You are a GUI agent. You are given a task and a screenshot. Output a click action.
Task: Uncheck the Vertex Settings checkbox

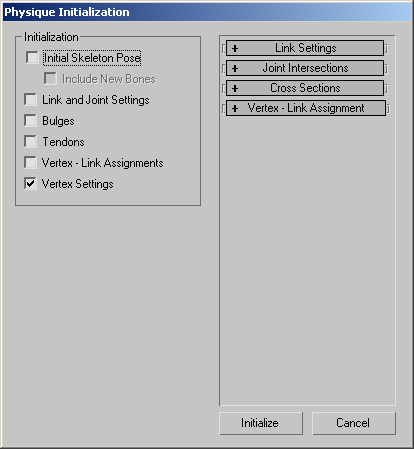pos(30,184)
